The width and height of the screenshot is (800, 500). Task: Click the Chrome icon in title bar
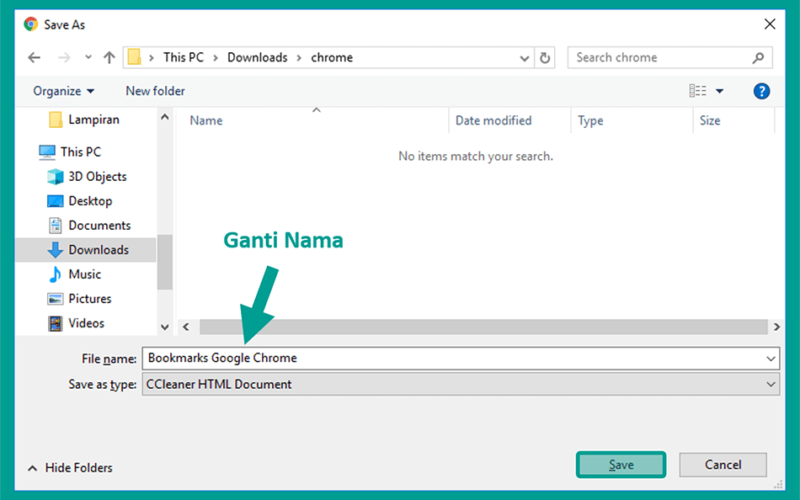[x=31, y=24]
